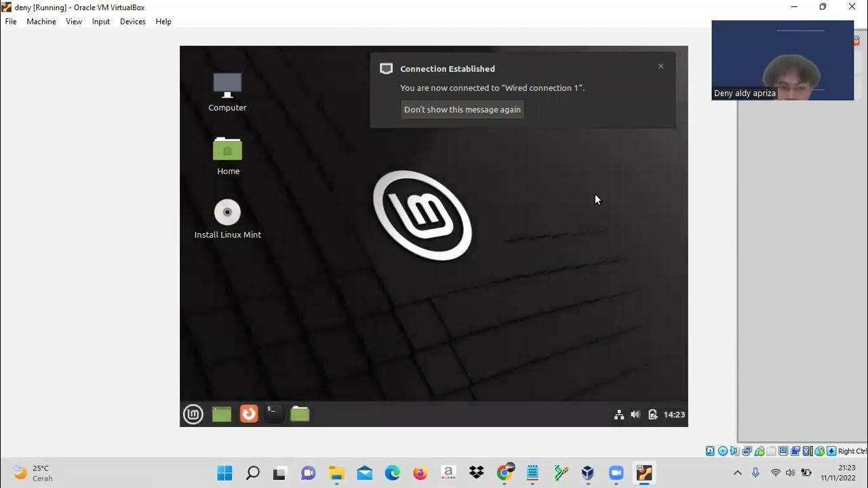The image size is (868, 488).
Task: Click the Mint panel volume speaker icon
Action: (635, 415)
